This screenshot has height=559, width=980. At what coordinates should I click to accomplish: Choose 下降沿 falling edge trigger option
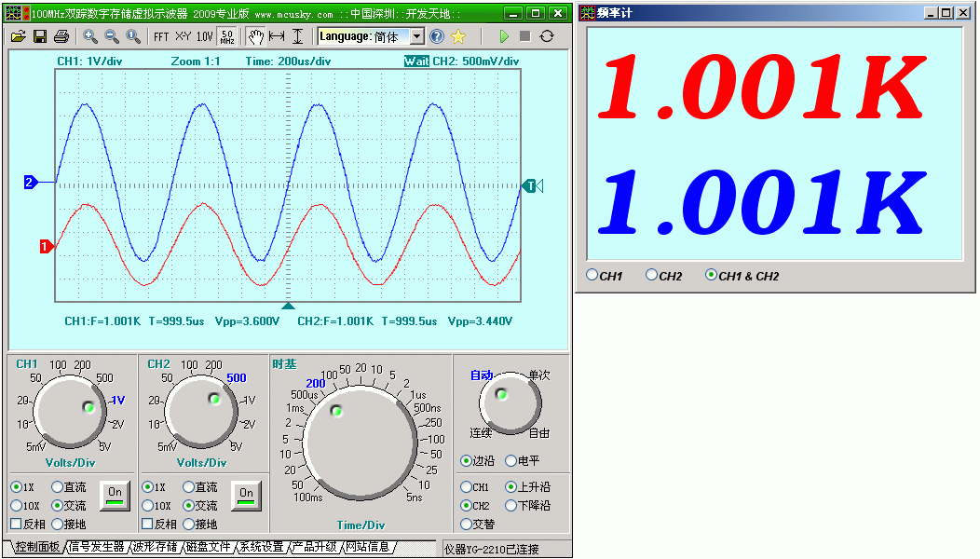510,506
